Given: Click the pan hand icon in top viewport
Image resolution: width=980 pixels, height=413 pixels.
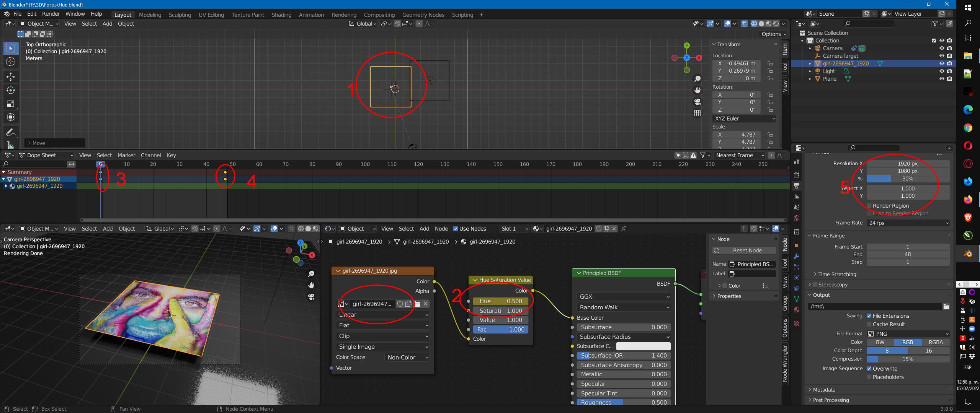Looking at the screenshot, I should tap(697, 90).
